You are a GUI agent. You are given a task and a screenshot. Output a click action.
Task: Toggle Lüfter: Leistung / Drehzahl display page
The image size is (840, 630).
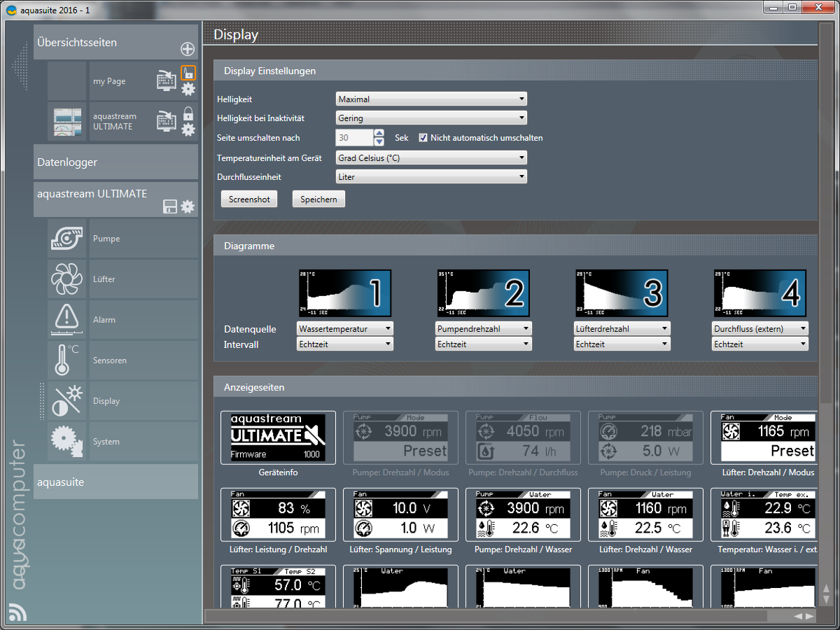(x=278, y=514)
